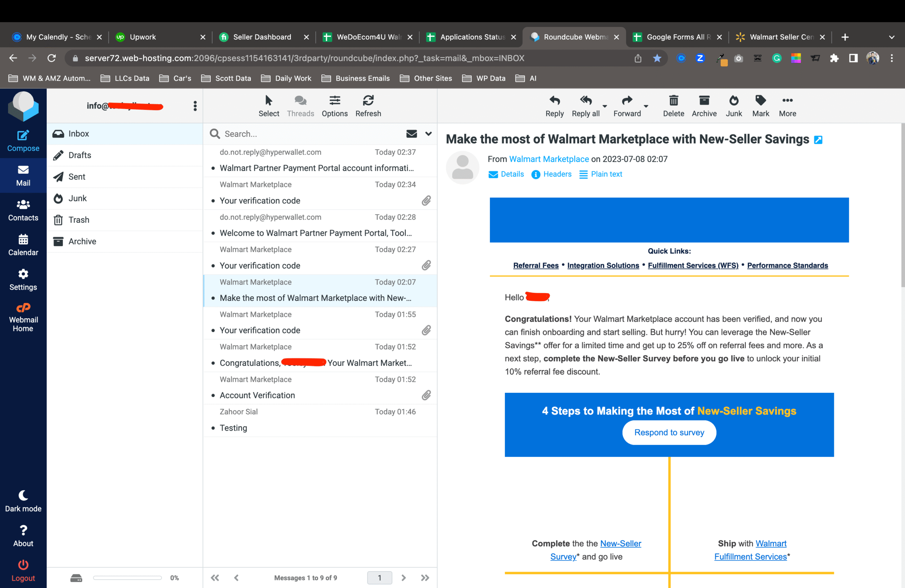
Task: Open message in new window icon
Action: click(818, 140)
